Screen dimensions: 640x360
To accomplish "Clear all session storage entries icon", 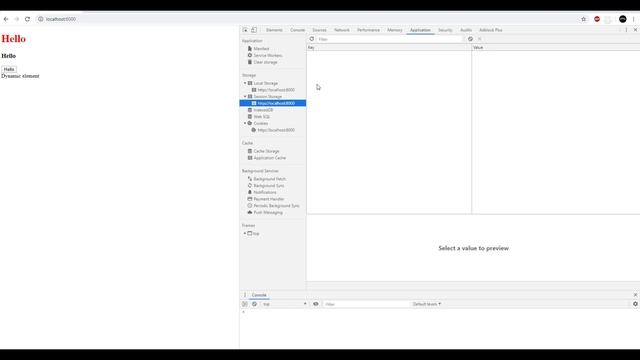I will (x=470, y=39).
